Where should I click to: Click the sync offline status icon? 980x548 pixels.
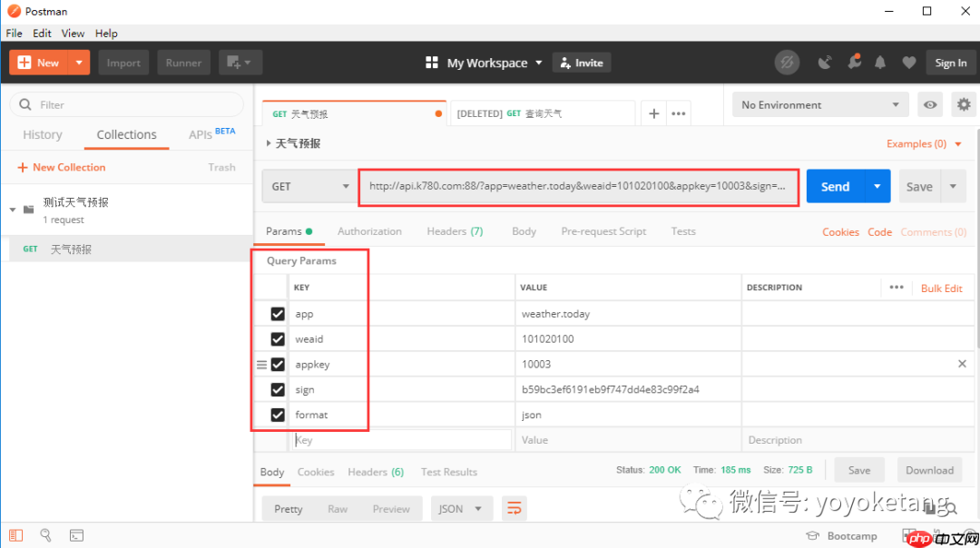[787, 63]
